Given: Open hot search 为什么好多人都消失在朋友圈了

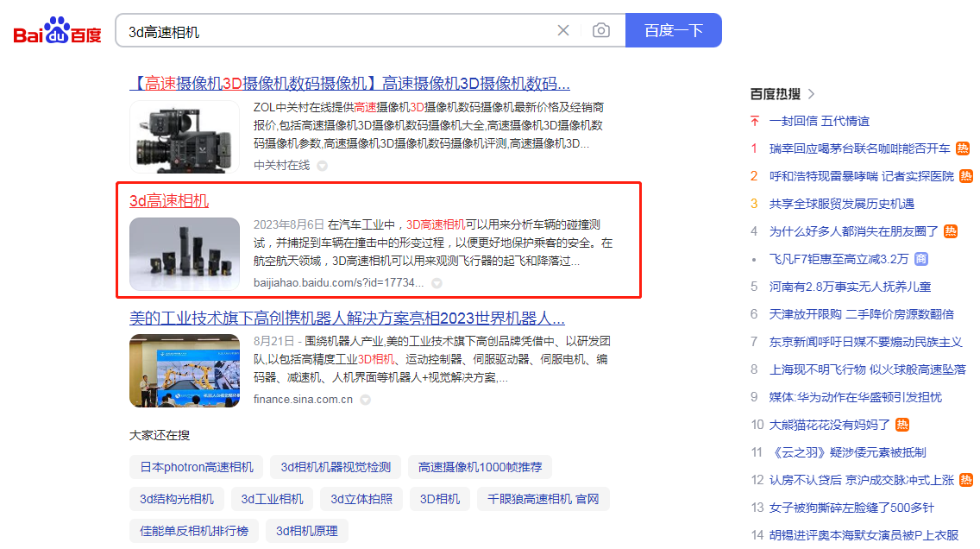Looking at the screenshot, I should click(x=854, y=231).
